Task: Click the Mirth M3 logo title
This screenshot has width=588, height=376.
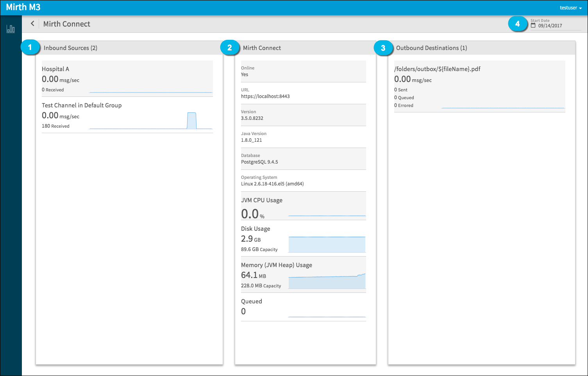Action: pos(23,7)
